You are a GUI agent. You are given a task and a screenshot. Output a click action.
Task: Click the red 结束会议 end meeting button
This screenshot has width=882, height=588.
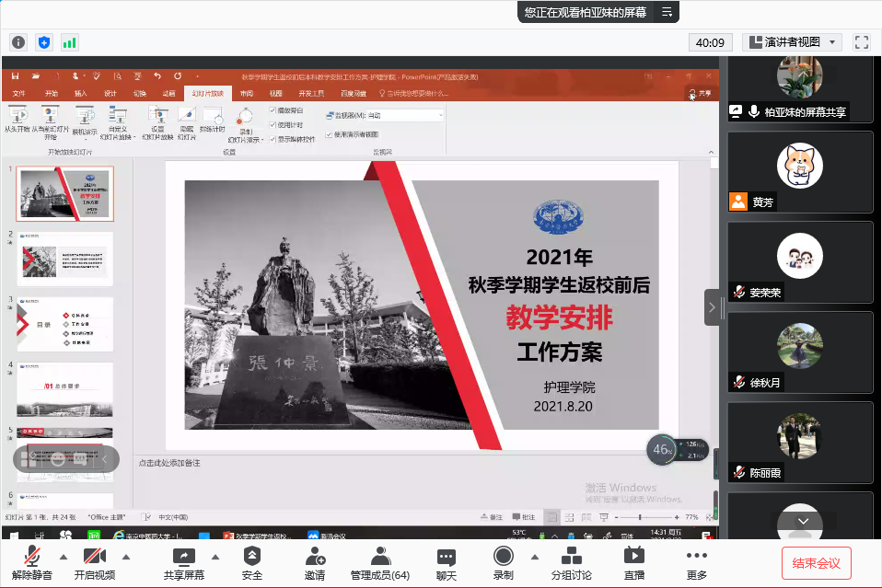click(816, 562)
